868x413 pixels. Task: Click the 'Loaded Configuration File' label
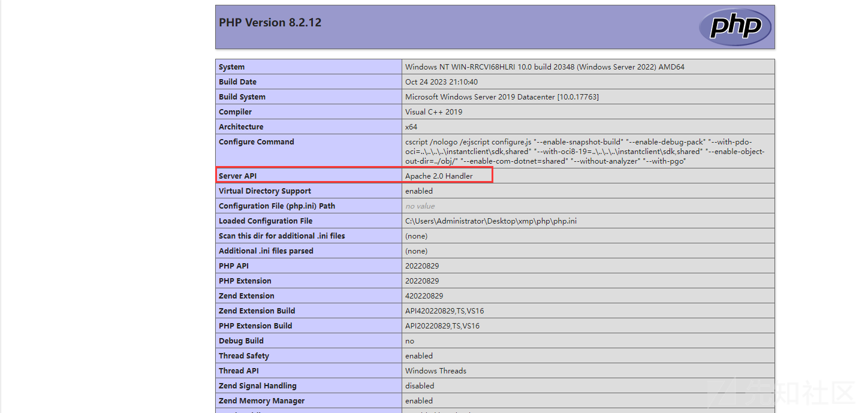click(x=266, y=221)
